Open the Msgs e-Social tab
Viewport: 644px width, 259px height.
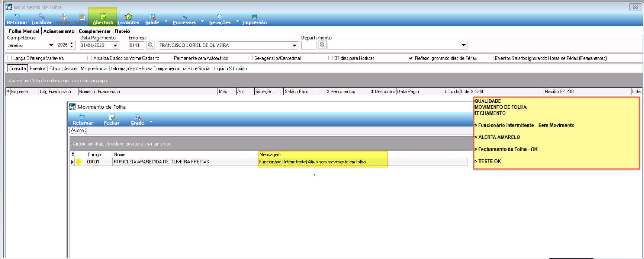click(x=94, y=68)
